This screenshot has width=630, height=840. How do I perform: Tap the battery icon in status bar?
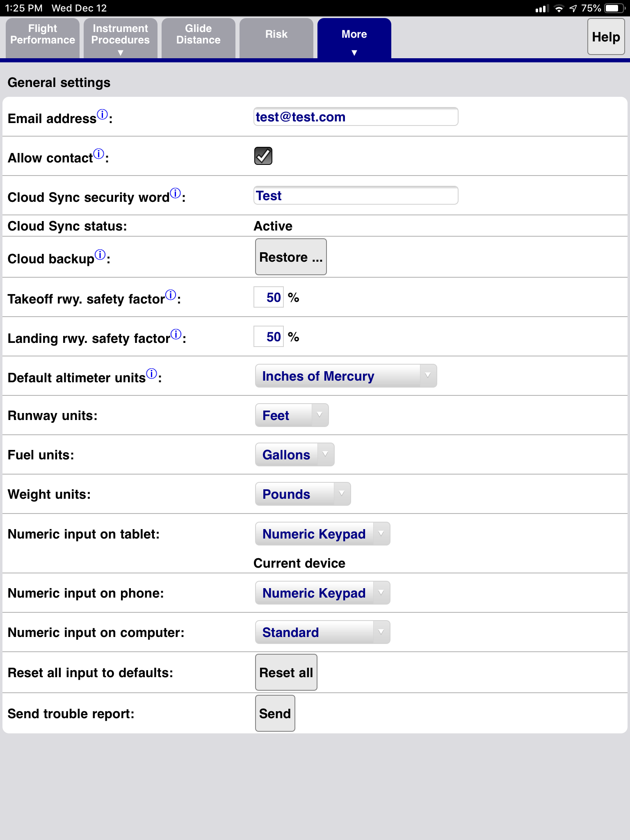[x=614, y=8]
